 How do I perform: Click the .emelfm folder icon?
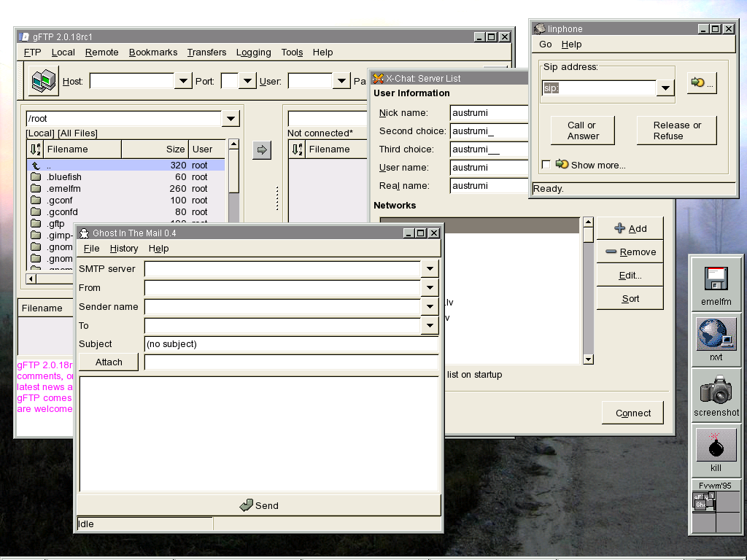(x=36, y=189)
